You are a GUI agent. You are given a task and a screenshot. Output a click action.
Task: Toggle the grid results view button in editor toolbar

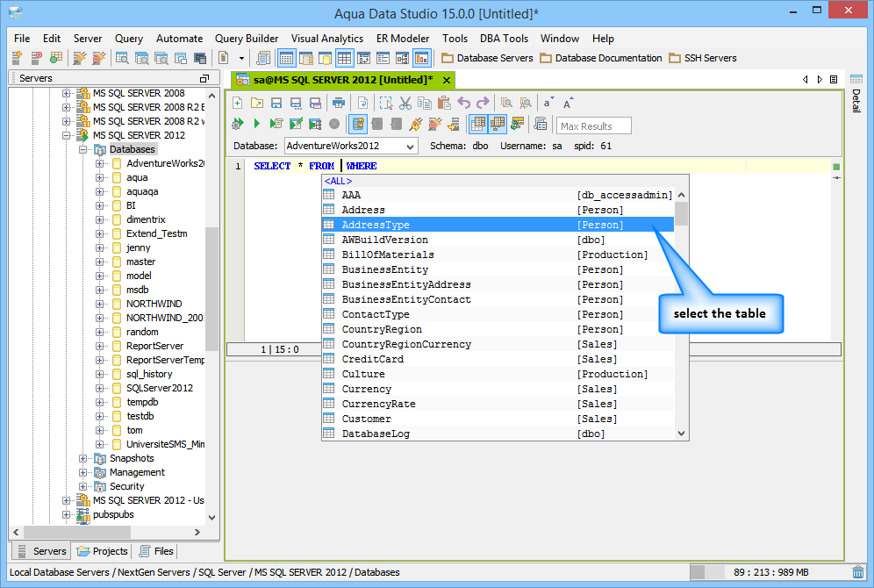477,124
